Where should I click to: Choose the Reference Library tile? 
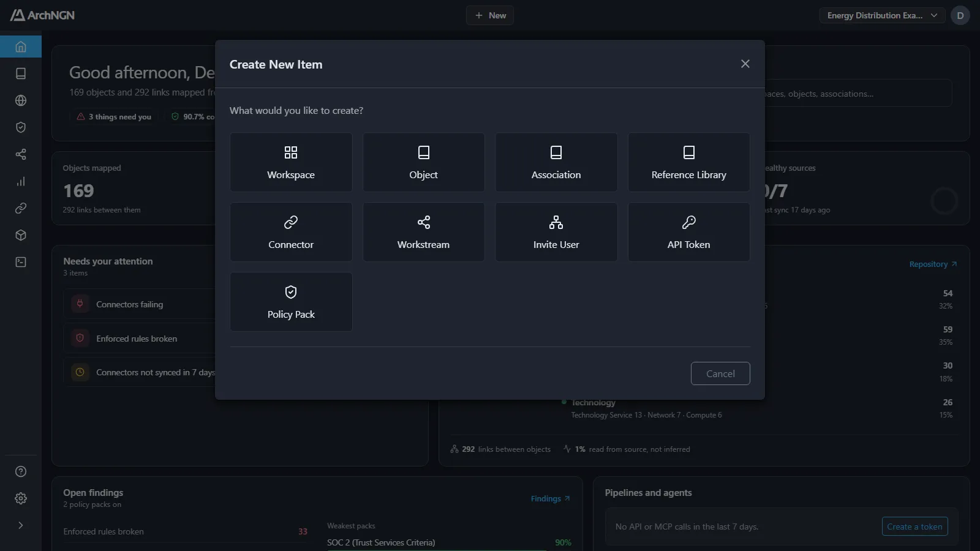(x=689, y=162)
